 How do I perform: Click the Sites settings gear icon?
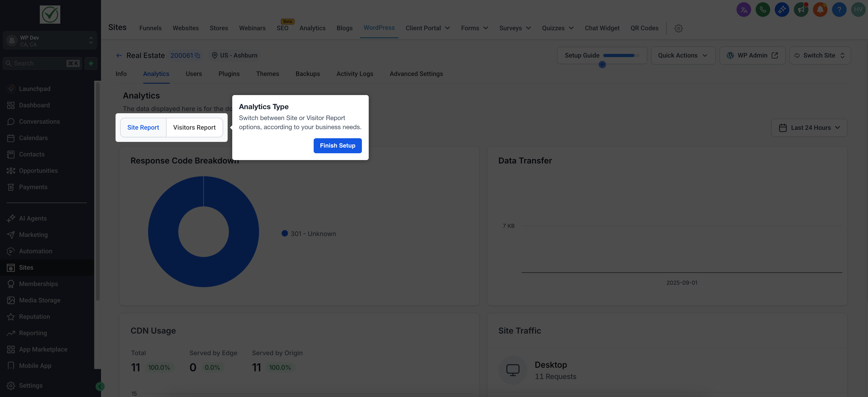[x=678, y=28]
